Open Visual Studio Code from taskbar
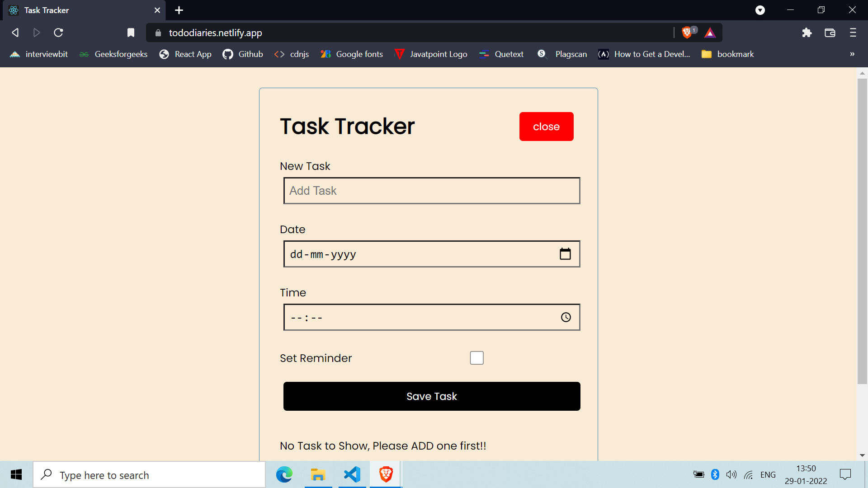Image resolution: width=868 pixels, height=488 pixels. [x=352, y=474]
